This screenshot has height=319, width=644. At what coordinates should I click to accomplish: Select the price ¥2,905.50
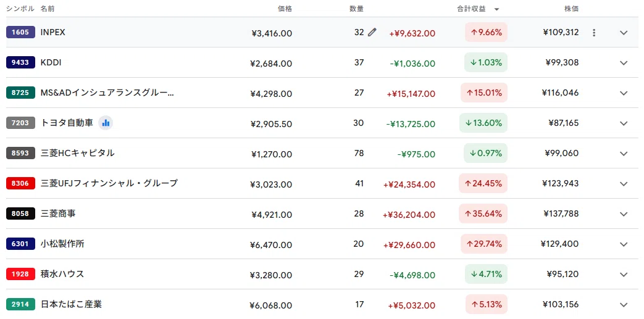click(x=271, y=124)
